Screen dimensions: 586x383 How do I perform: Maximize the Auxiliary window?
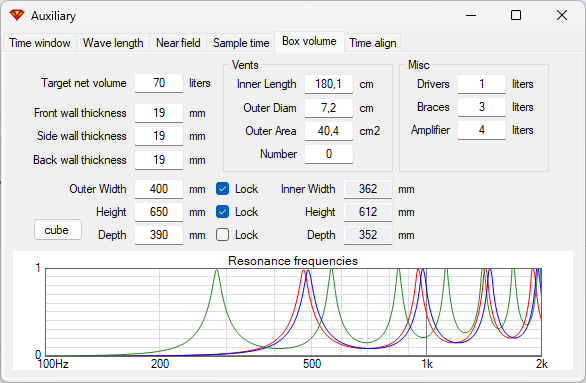pyautogui.click(x=516, y=15)
